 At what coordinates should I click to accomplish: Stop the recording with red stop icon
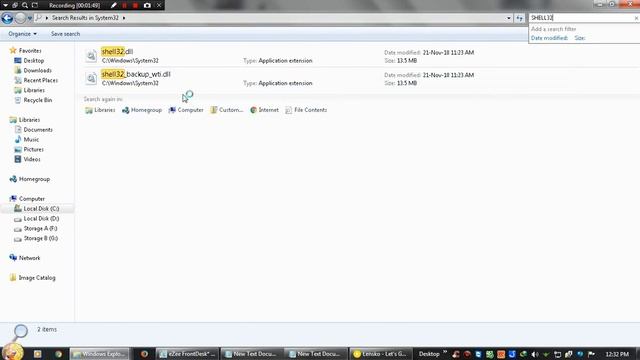tap(135, 5)
